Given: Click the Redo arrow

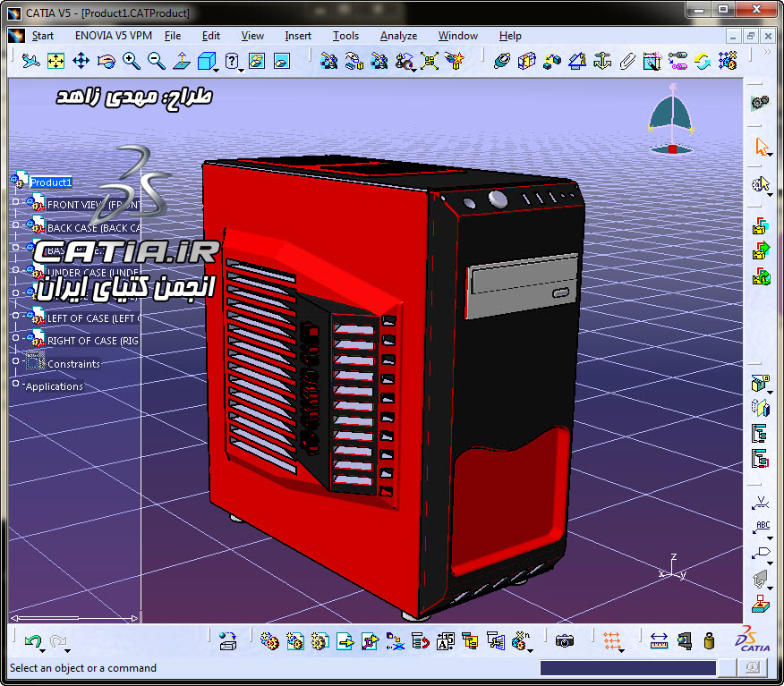Looking at the screenshot, I should pyautogui.click(x=58, y=640).
